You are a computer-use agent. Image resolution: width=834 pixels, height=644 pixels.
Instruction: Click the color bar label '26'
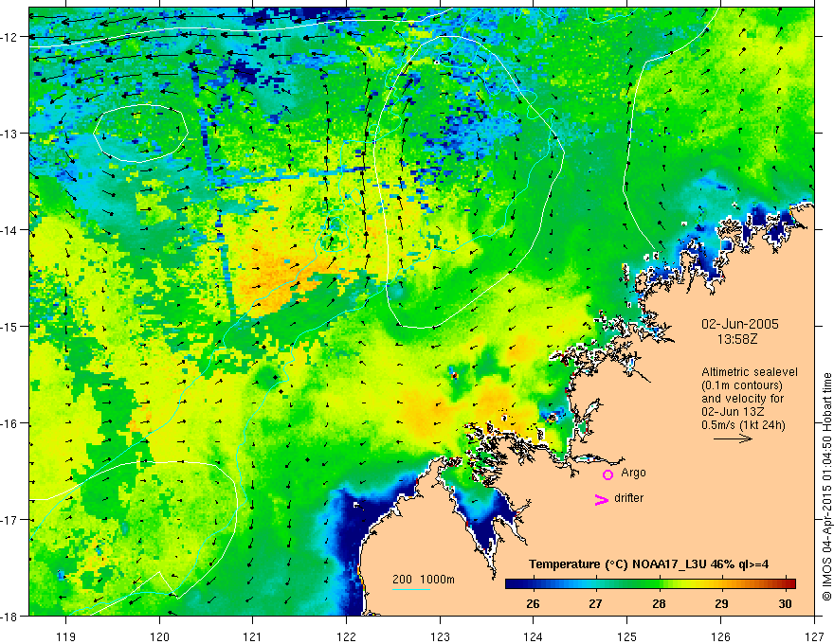(533, 604)
